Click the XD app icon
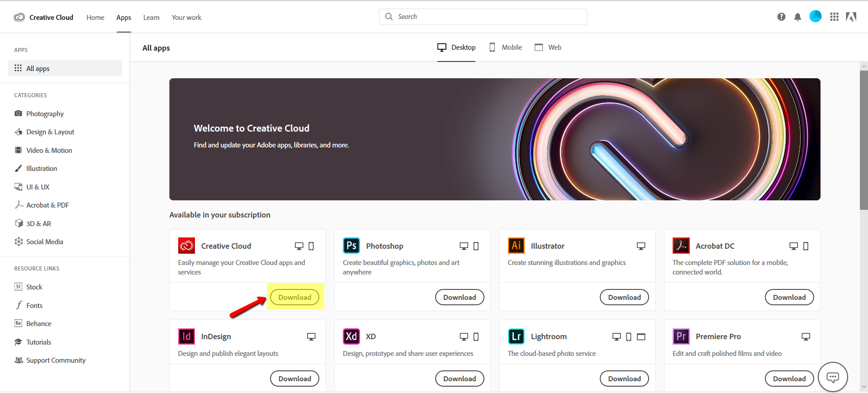Viewport: 868px width, 393px height. pyautogui.click(x=351, y=336)
